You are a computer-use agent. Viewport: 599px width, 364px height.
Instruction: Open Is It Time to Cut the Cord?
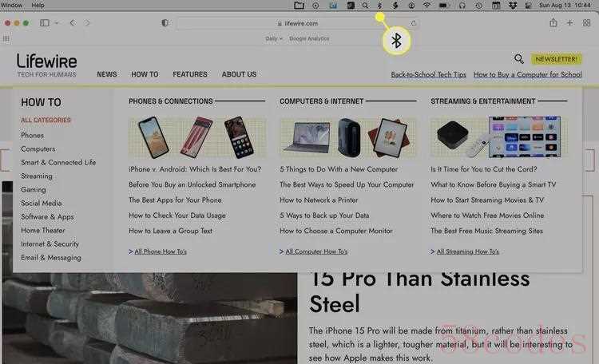pos(484,169)
